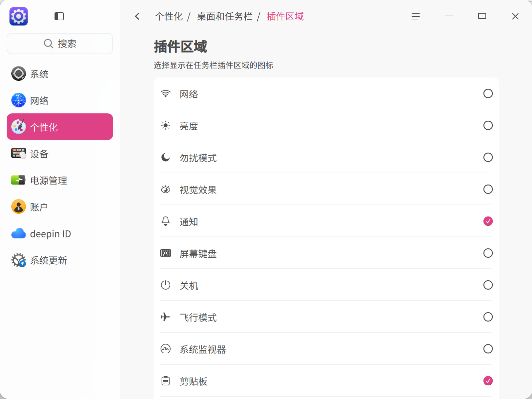Image resolution: width=532 pixels, height=399 pixels.
Task: Select the 设备 sidebar item
Action: 60,154
